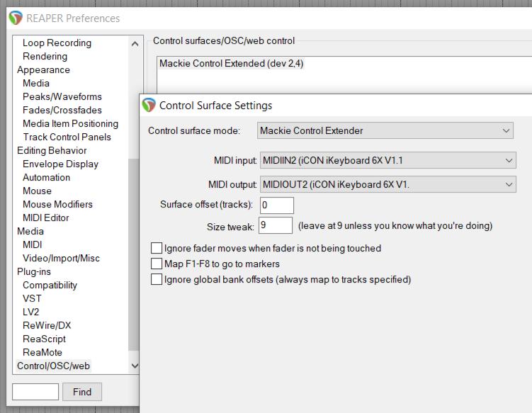The height and width of the screenshot is (413, 532).
Task: Click the REAPER Preferences title bar logo
Action: pos(16,18)
